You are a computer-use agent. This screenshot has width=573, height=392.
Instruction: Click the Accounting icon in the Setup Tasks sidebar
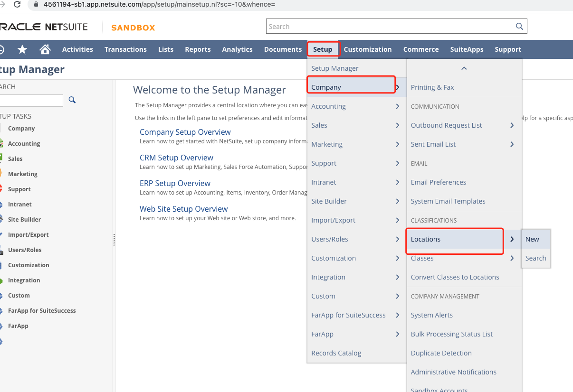click(x=1, y=143)
